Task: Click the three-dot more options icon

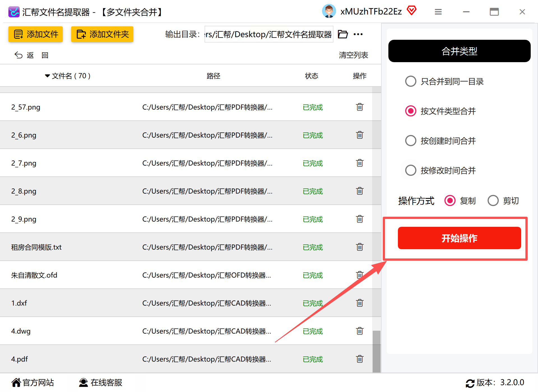Action: coord(358,34)
